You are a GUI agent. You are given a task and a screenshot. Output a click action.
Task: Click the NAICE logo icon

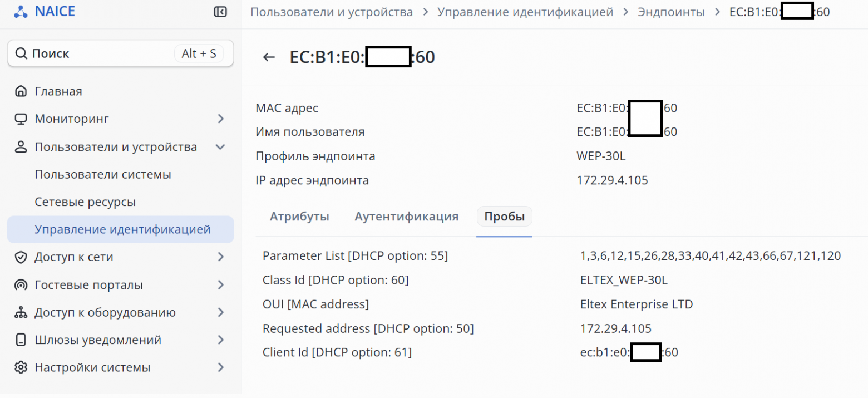coord(21,12)
